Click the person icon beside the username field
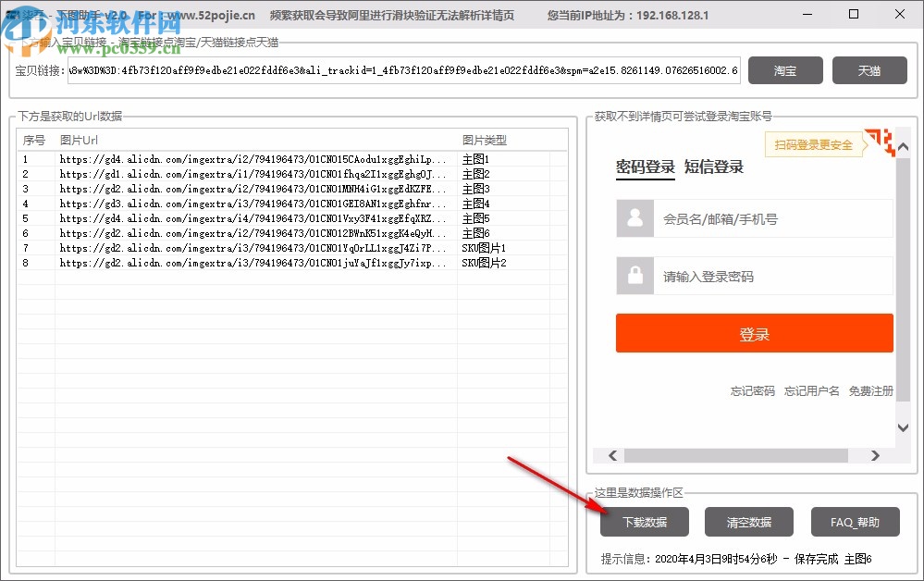This screenshot has height=581, width=924. (634, 218)
